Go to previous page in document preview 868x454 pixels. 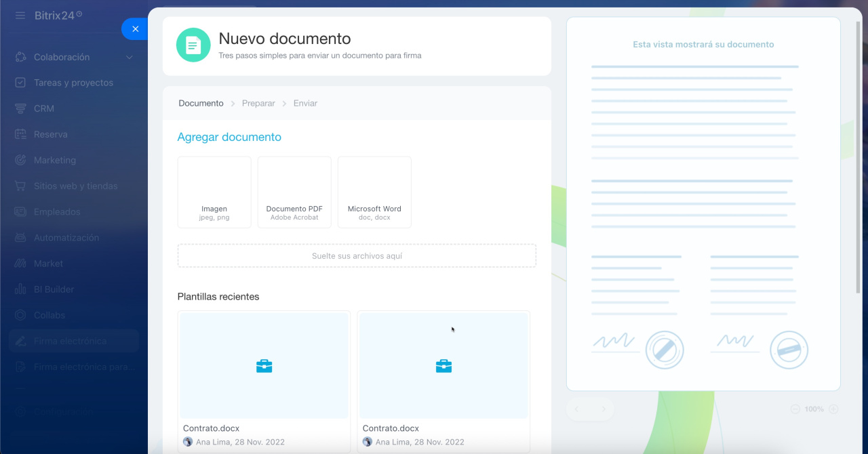(x=578, y=409)
